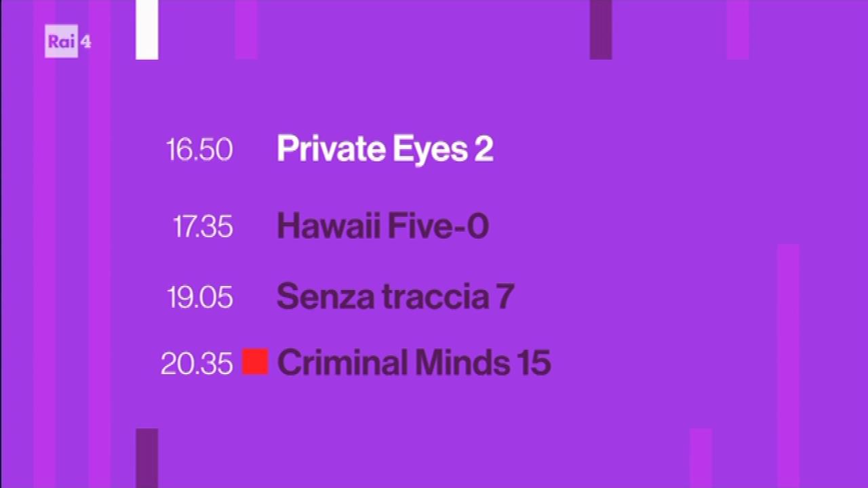Click the 19.05 time label
868x488 pixels.
click(x=200, y=298)
